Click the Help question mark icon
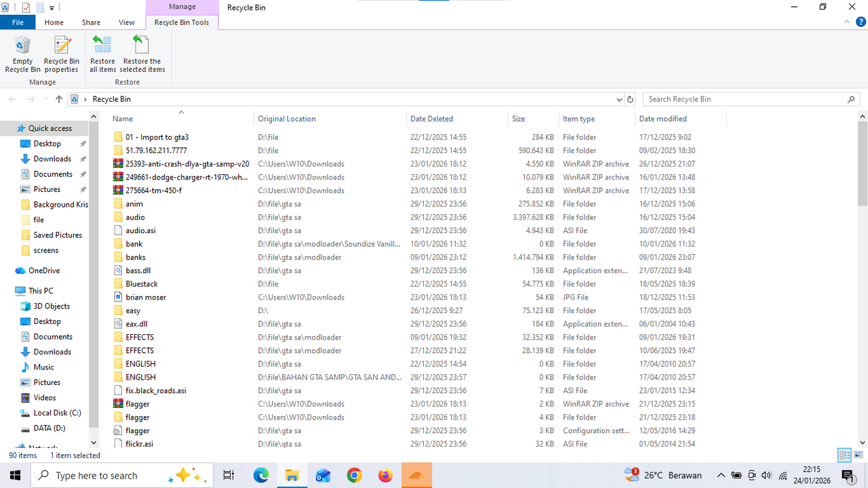This screenshot has height=488, width=868. point(861,22)
